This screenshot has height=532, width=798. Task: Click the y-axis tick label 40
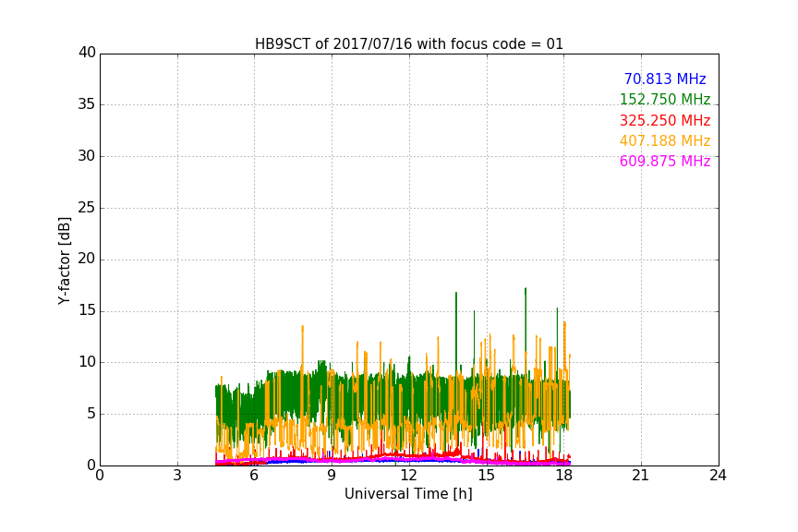[87, 53]
